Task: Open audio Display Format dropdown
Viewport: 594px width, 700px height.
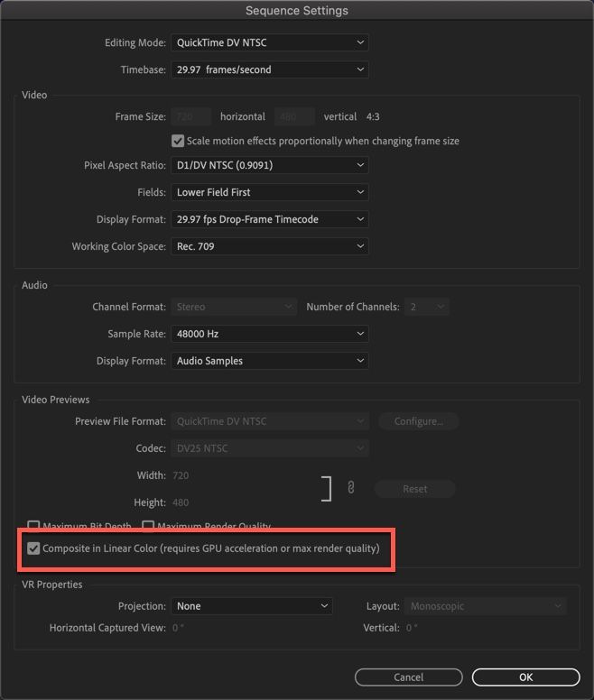Action: click(x=269, y=361)
